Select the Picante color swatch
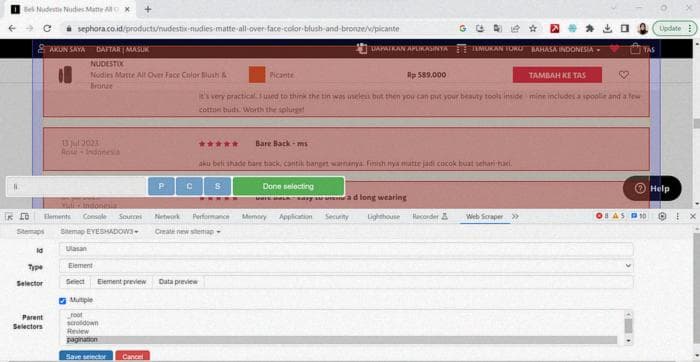The width and height of the screenshot is (700, 362). 257,75
